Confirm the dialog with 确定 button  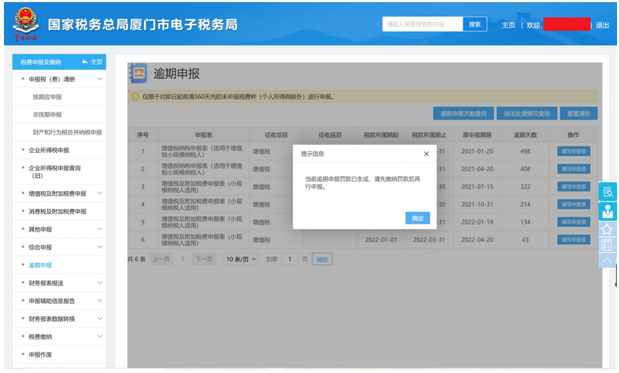tap(417, 218)
